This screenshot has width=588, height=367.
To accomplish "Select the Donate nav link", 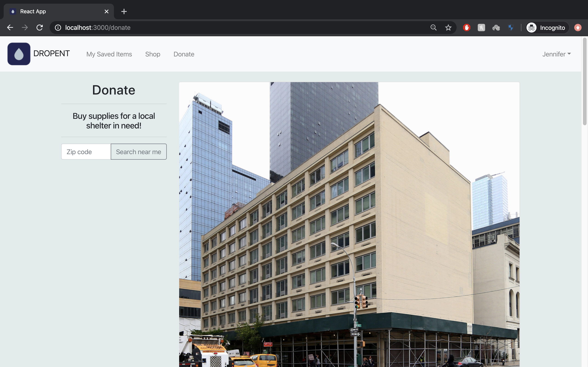I will click(x=184, y=54).
